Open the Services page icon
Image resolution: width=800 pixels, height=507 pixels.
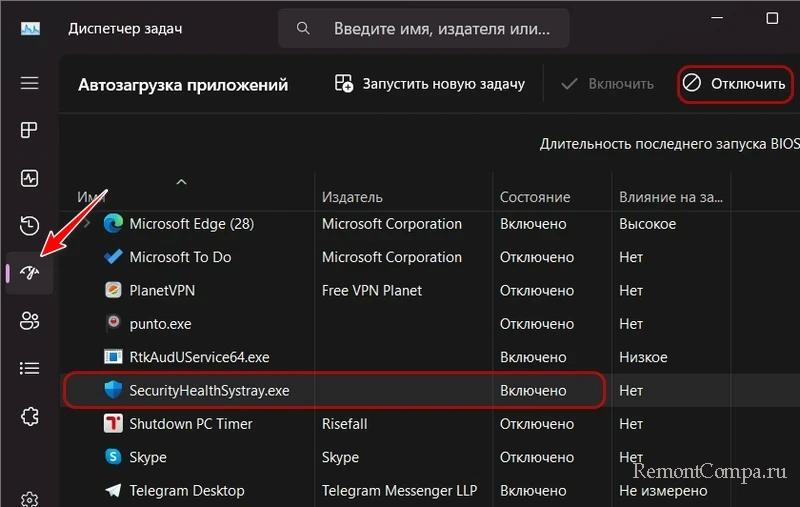click(x=30, y=416)
